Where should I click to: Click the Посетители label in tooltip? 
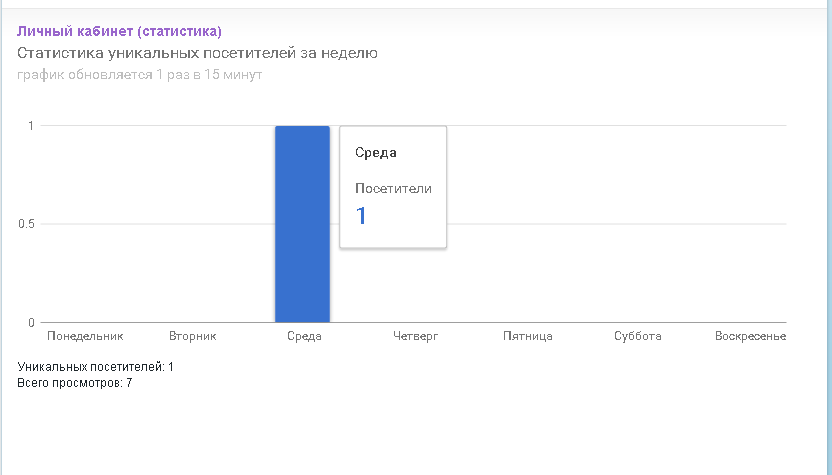[393, 188]
